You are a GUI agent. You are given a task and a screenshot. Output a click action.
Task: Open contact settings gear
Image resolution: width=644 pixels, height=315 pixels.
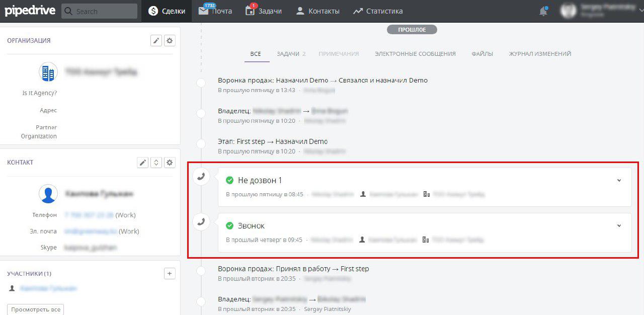(x=170, y=162)
